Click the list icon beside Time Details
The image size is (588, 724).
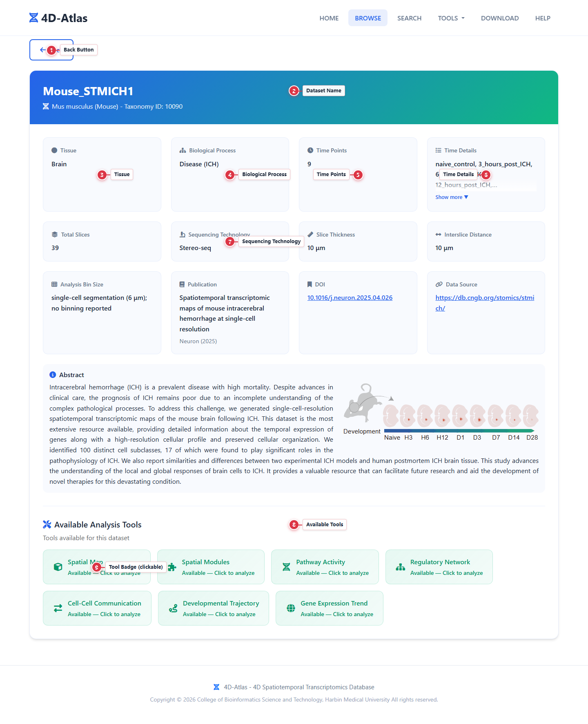tap(439, 150)
